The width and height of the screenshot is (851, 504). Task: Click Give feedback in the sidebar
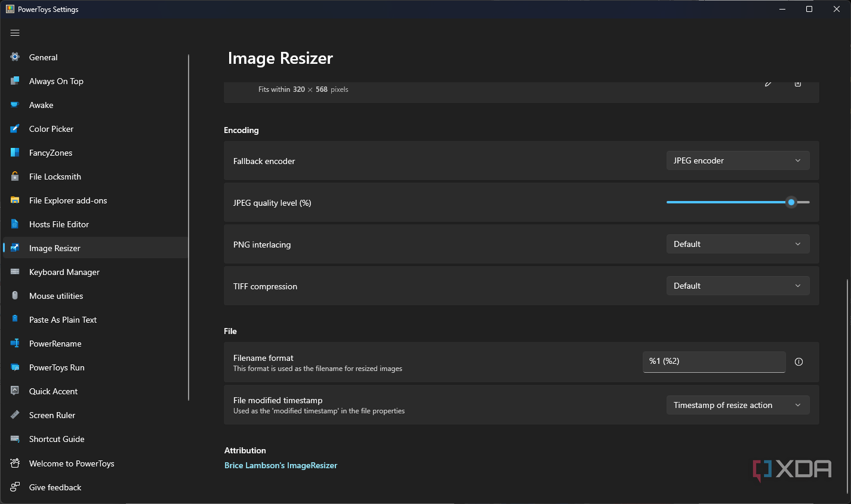[x=55, y=487]
